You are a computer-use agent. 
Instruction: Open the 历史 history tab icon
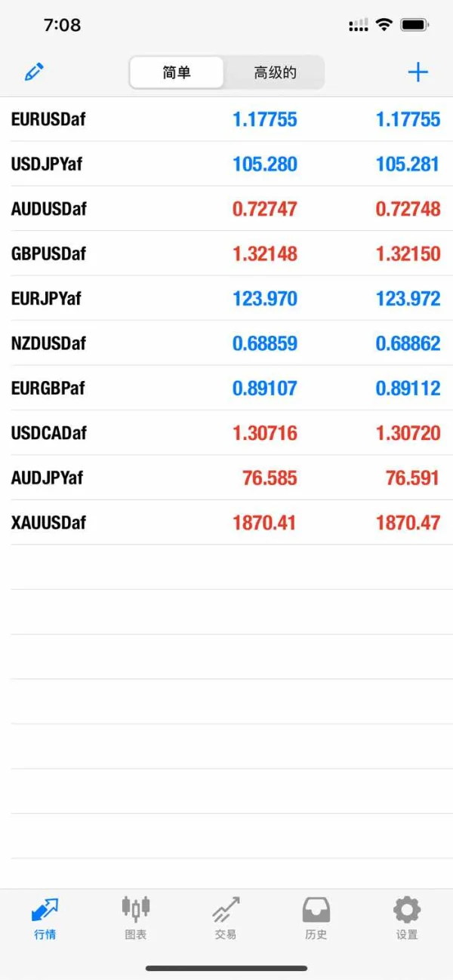tap(316, 911)
